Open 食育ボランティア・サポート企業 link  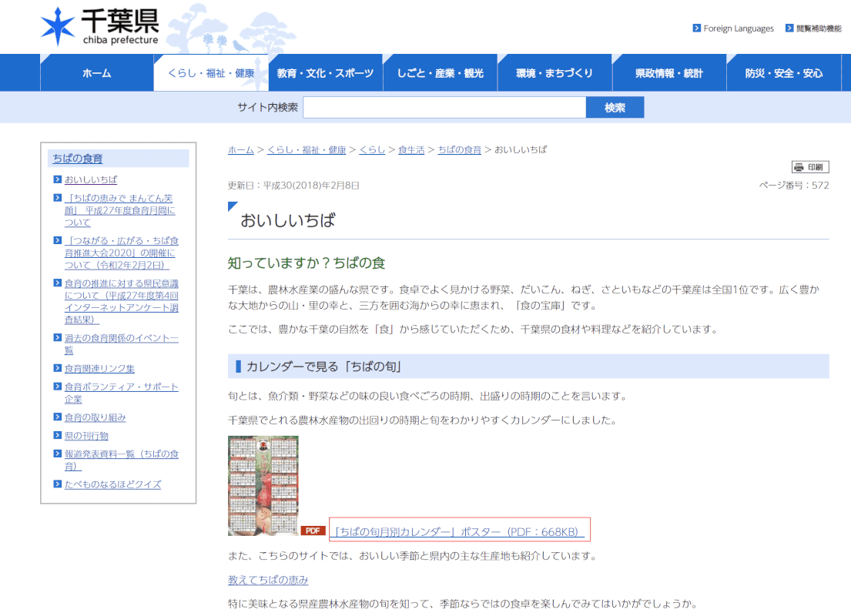tap(122, 393)
